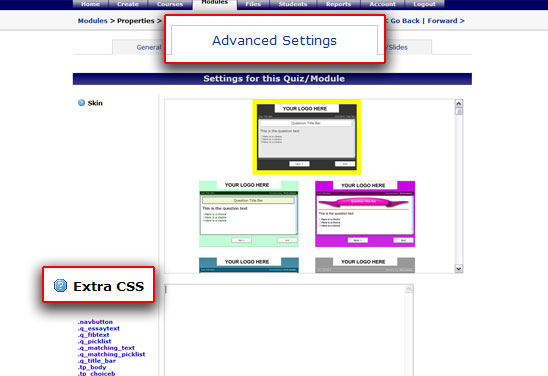
Task: Insert the .q_matching_text CSS class
Action: [x=106, y=348]
